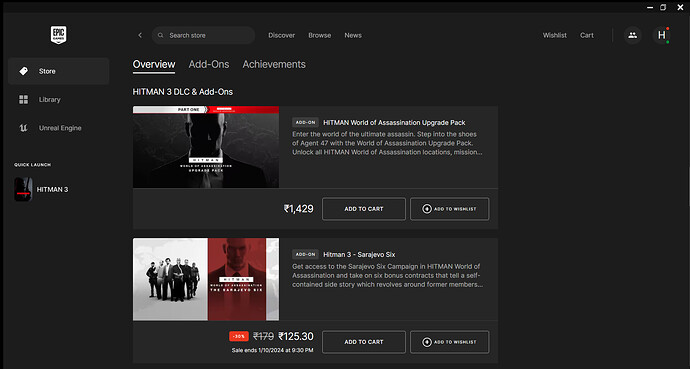Launch HITMAN 3 from quick launch thumbnail

coord(23,190)
